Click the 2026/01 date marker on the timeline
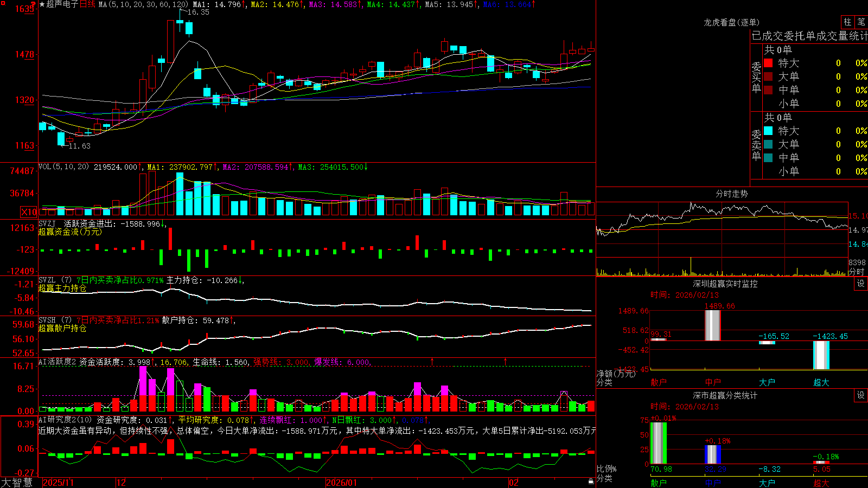 [x=341, y=483]
